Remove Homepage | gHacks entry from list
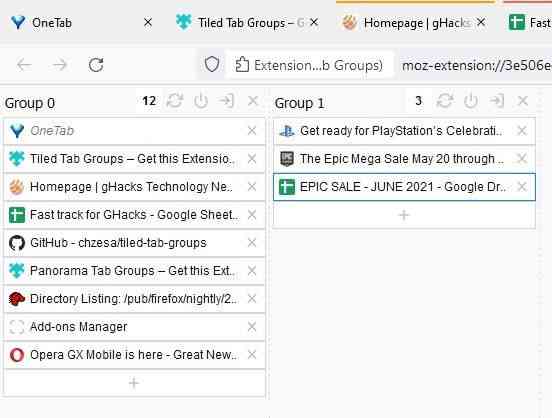 pos(252,187)
